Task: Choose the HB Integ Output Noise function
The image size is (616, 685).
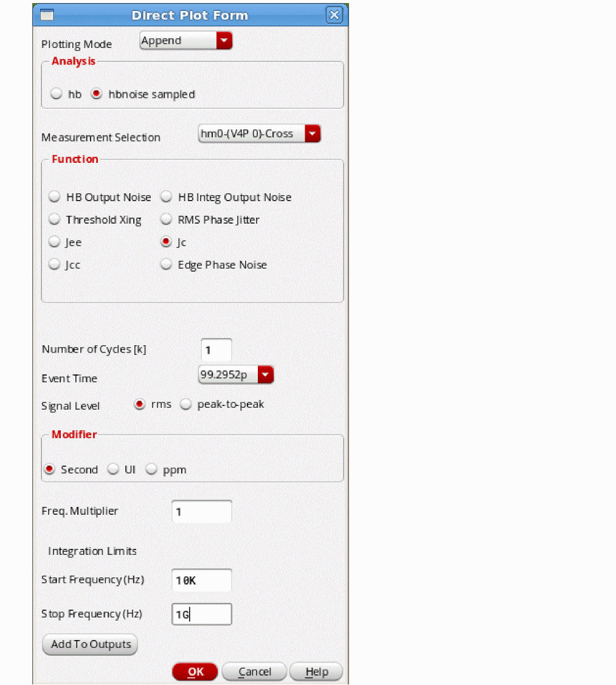Action: click(166, 197)
